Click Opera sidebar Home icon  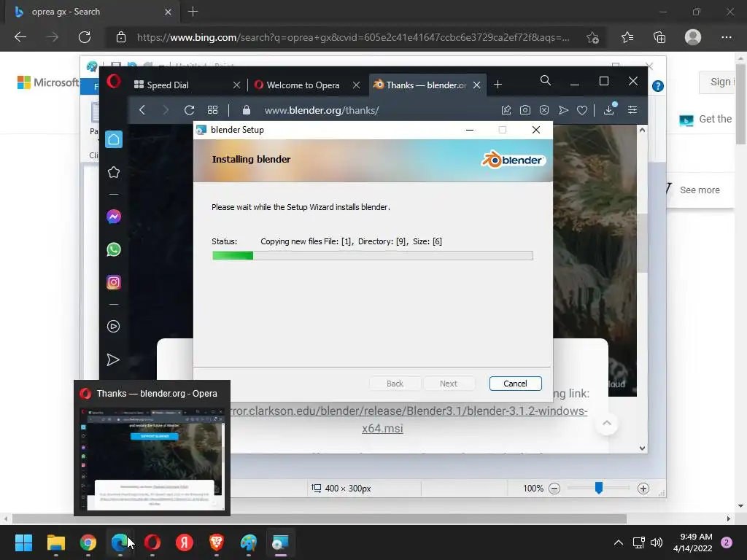coord(113,139)
